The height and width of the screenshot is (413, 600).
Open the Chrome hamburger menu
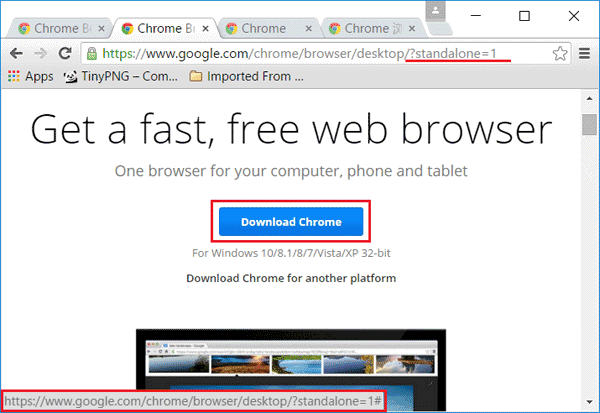(584, 54)
